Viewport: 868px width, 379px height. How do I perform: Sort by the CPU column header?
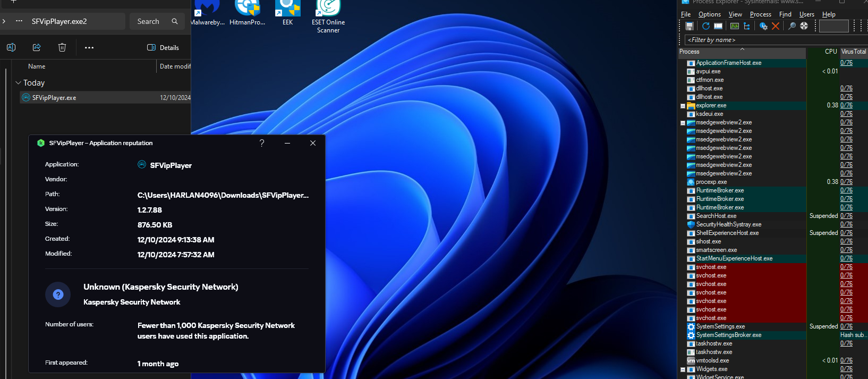click(x=823, y=52)
